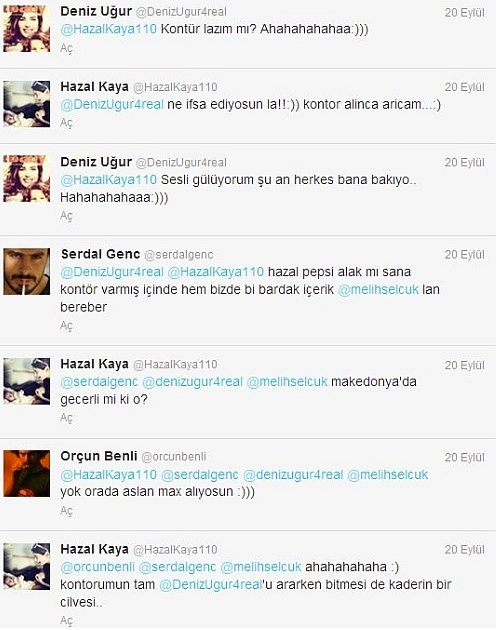Open the 20 Eylül timestamp on Serdal's tweet
The width and height of the screenshot is (496, 630).
click(465, 255)
